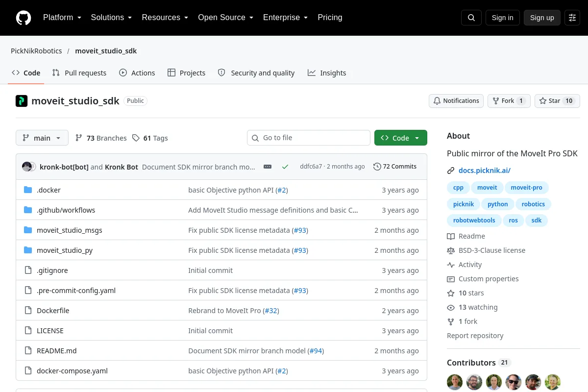This screenshot has width=588, height=392.
Task: Open the main branch selector dropdown
Action: coord(42,138)
